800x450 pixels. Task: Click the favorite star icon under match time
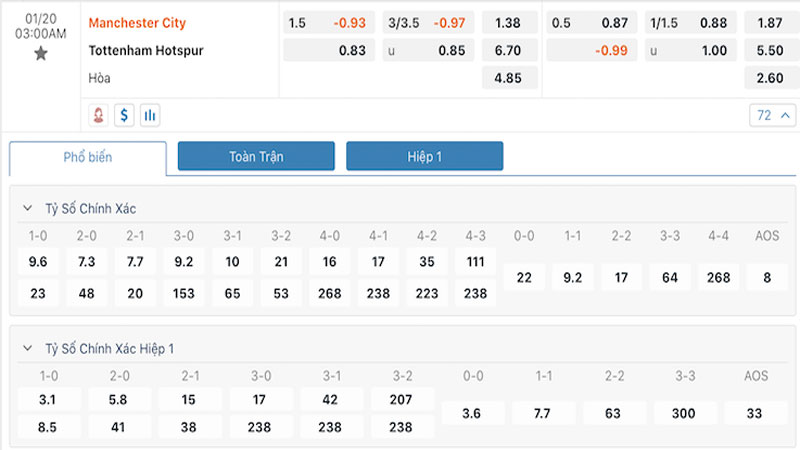41,54
